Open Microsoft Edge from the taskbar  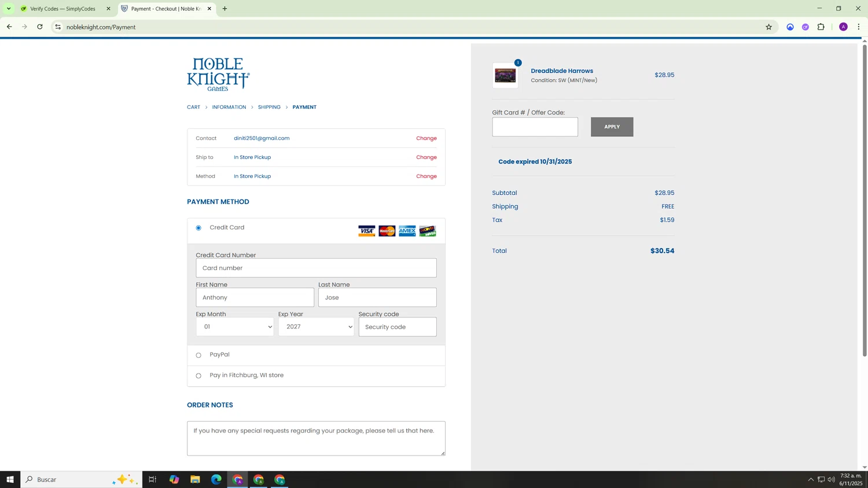(x=216, y=479)
